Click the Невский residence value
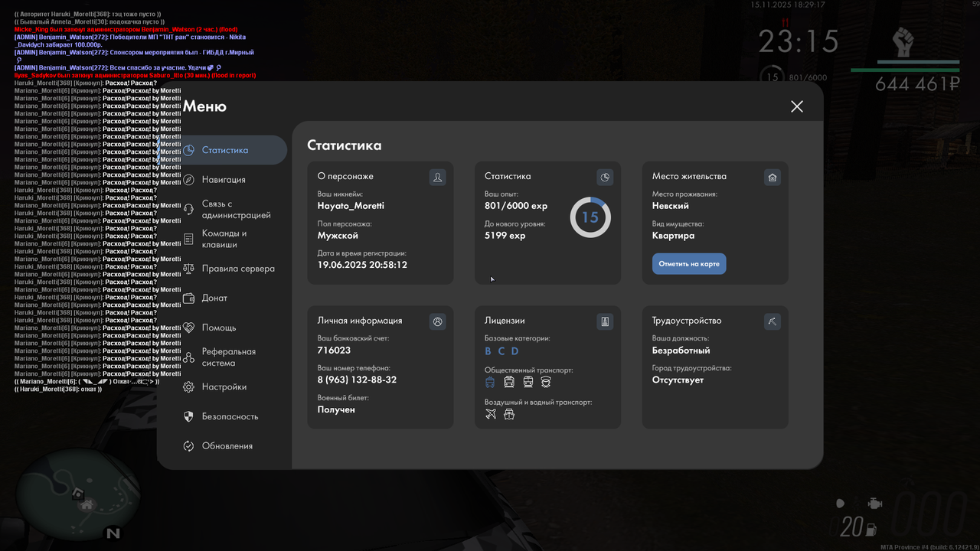This screenshot has height=551, width=980. coord(671,206)
